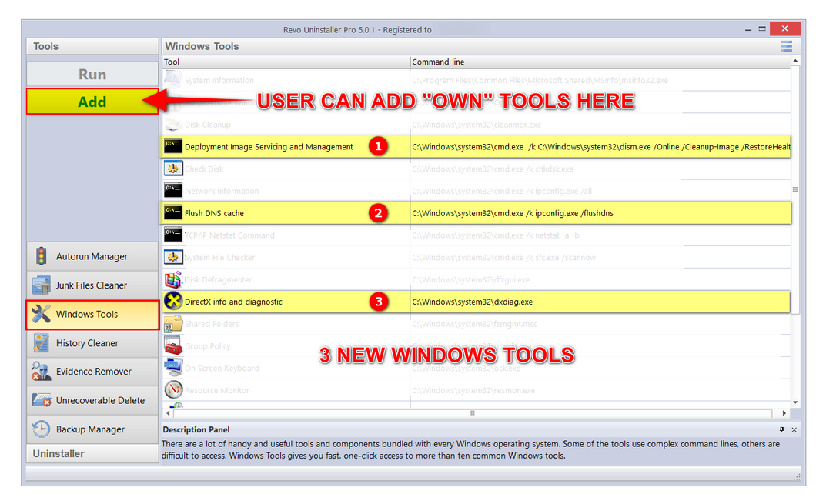The height and width of the screenshot is (504, 826).
Task: Click the Add button in Tools panel
Action: tap(92, 102)
